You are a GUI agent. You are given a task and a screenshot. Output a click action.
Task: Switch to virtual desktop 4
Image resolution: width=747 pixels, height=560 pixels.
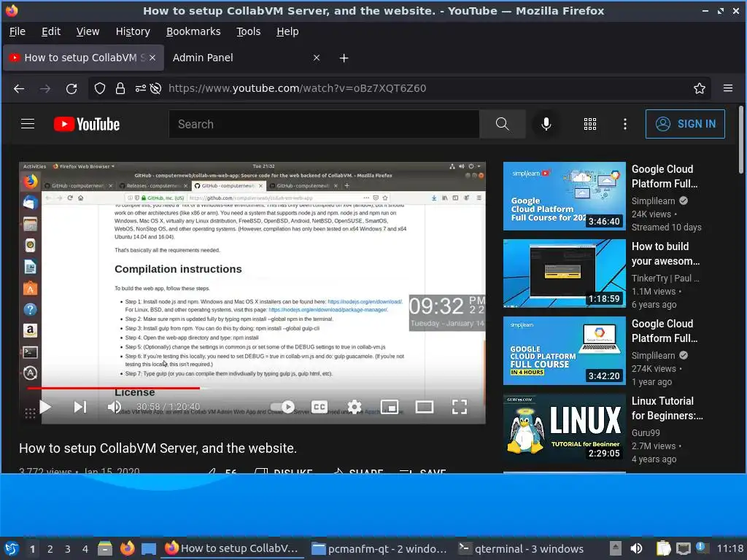pyautogui.click(x=85, y=549)
